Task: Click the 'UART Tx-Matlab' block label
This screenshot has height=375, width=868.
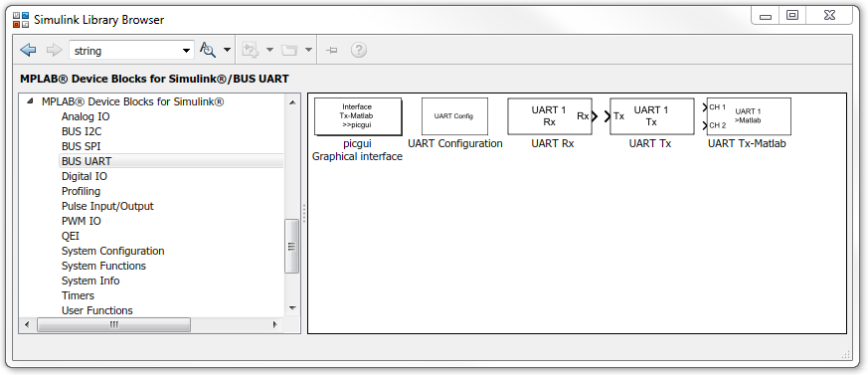Action: (x=747, y=143)
